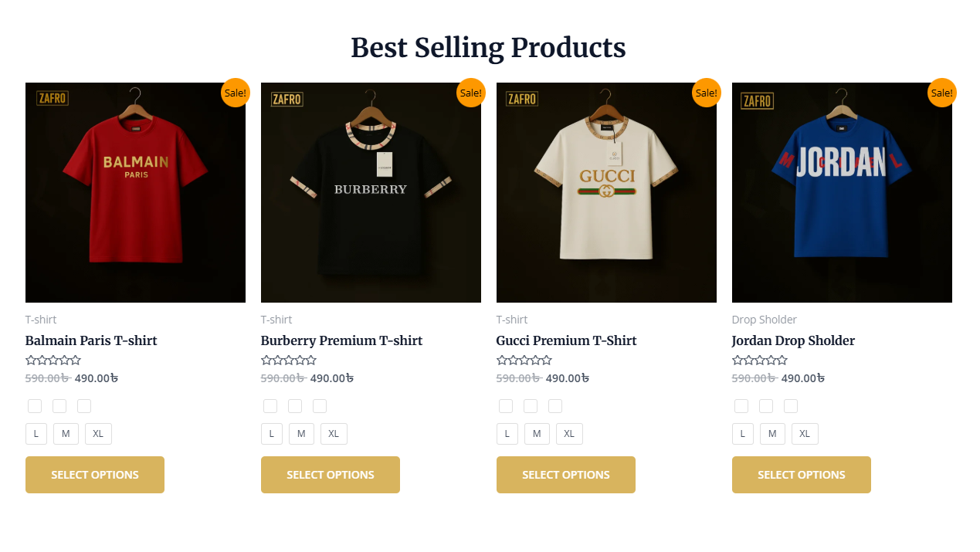Click the Sale badge on Balmain shirt
The image size is (980, 552).
point(235,93)
